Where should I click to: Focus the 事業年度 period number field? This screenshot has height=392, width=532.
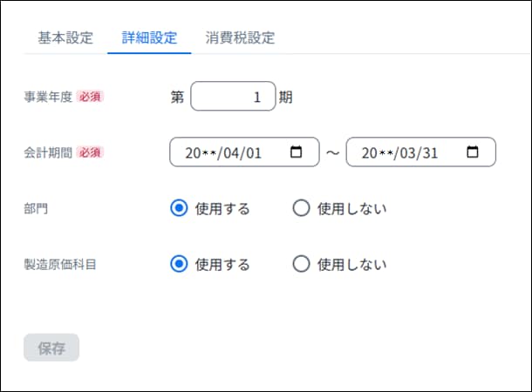232,97
